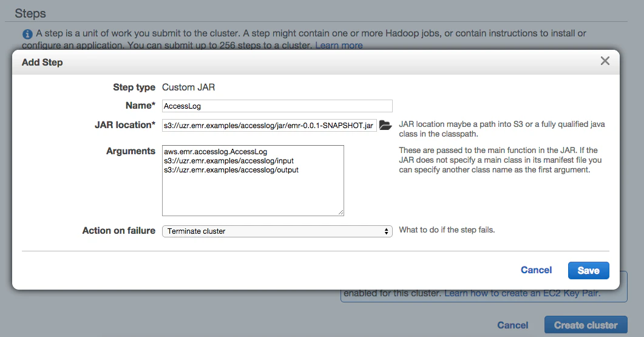This screenshot has width=644, height=337.
Task: Click the Add Step dialog title
Action: coord(42,63)
